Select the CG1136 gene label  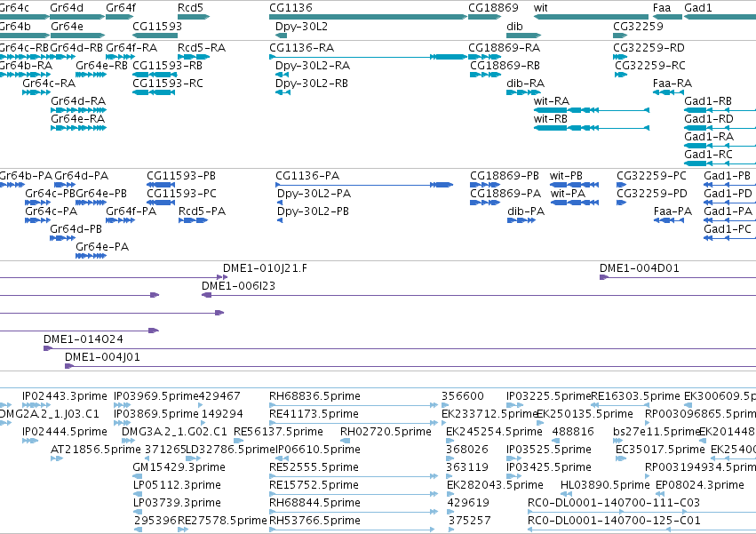pos(290,8)
